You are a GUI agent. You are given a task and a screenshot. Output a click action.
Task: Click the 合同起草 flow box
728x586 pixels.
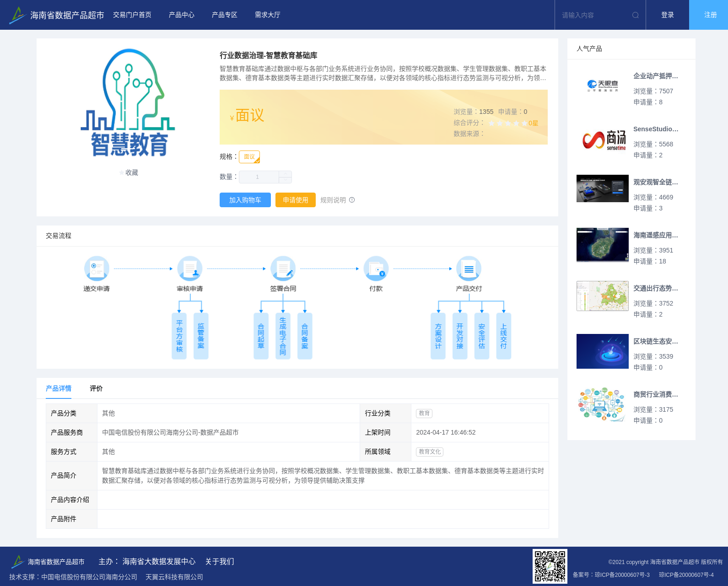261,336
